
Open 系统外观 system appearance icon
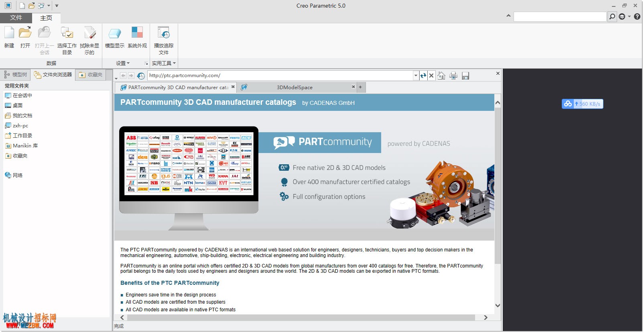(x=137, y=37)
